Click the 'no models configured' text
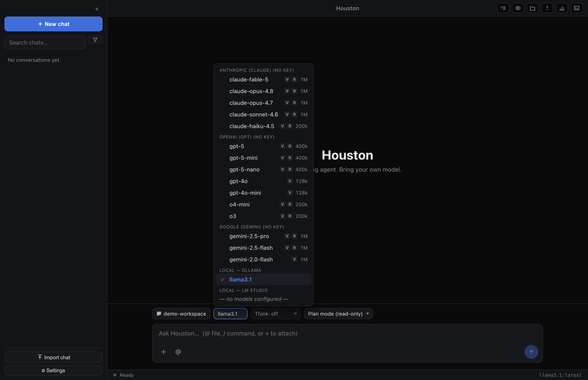The image size is (588, 380). click(x=254, y=299)
